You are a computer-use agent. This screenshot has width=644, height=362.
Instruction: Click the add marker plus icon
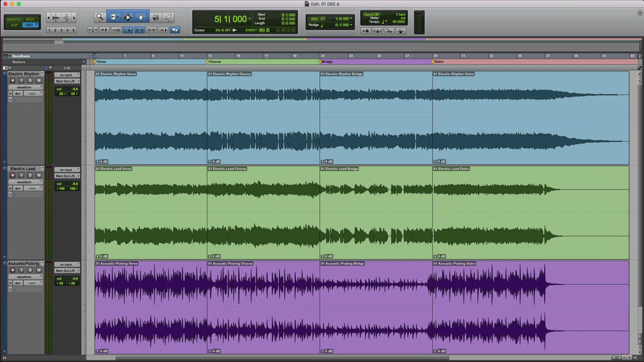click(84, 62)
